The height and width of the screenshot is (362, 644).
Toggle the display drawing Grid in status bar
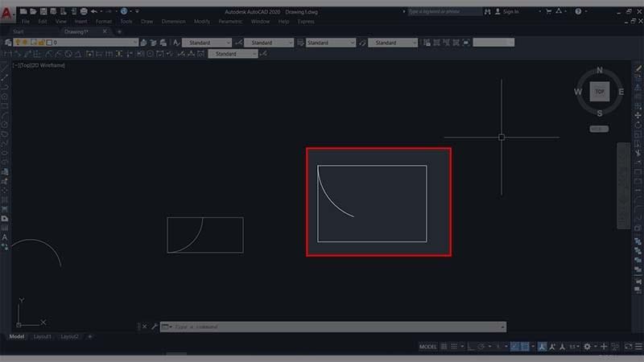pyautogui.click(x=444, y=347)
